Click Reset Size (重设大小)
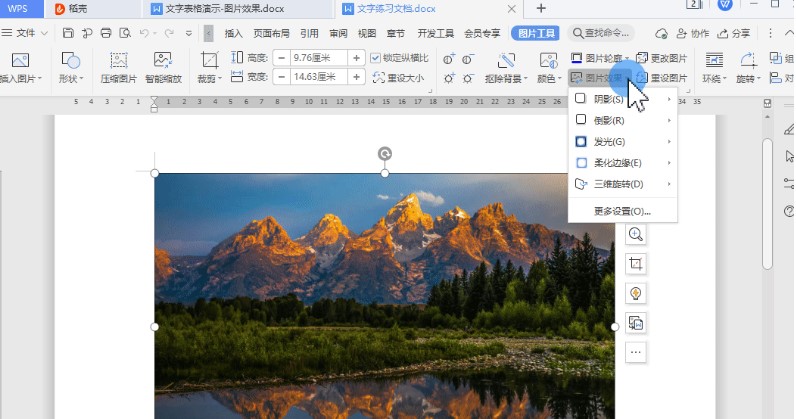 click(x=399, y=78)
